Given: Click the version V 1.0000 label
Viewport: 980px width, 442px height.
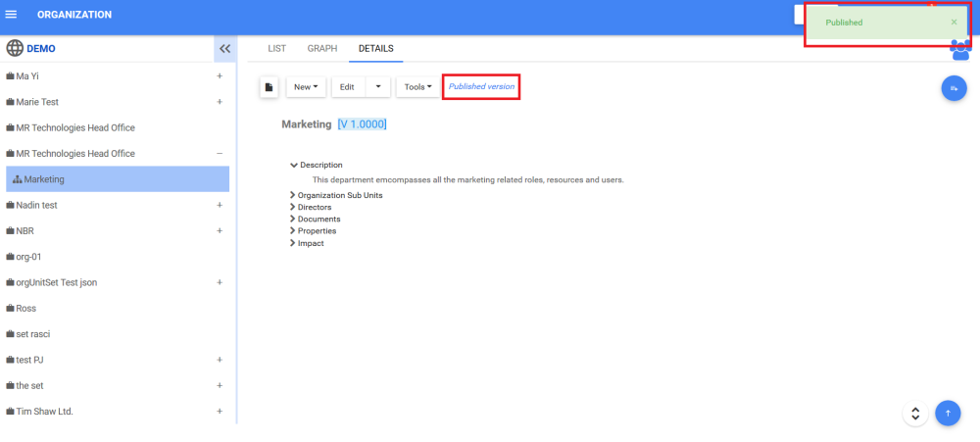Looking at the screenshot, I should pos(362,124).
